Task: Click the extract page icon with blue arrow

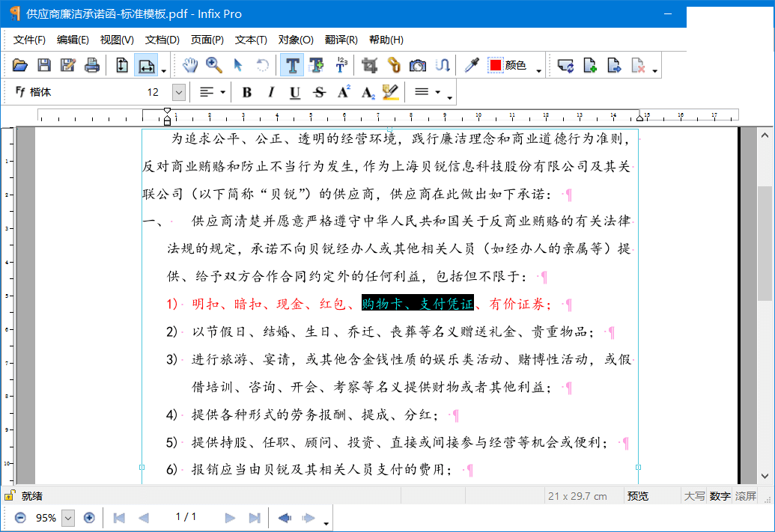Action: click(x=614, y=65)
